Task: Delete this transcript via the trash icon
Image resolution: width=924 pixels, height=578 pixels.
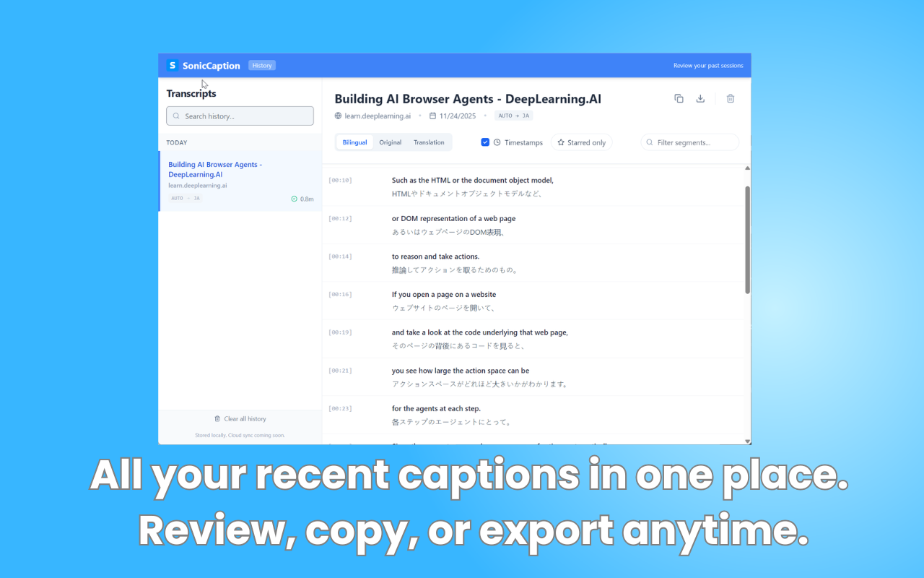Action: (730, 98)
